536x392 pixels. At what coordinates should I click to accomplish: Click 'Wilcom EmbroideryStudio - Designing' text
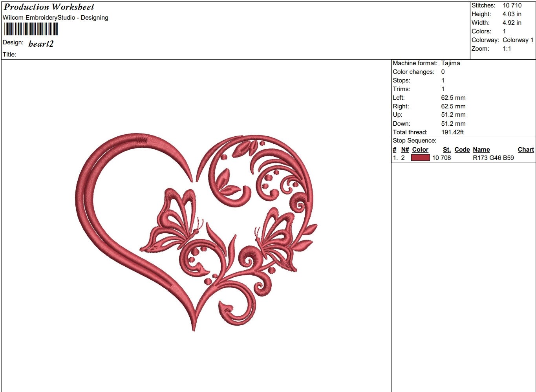pos(55,18)
